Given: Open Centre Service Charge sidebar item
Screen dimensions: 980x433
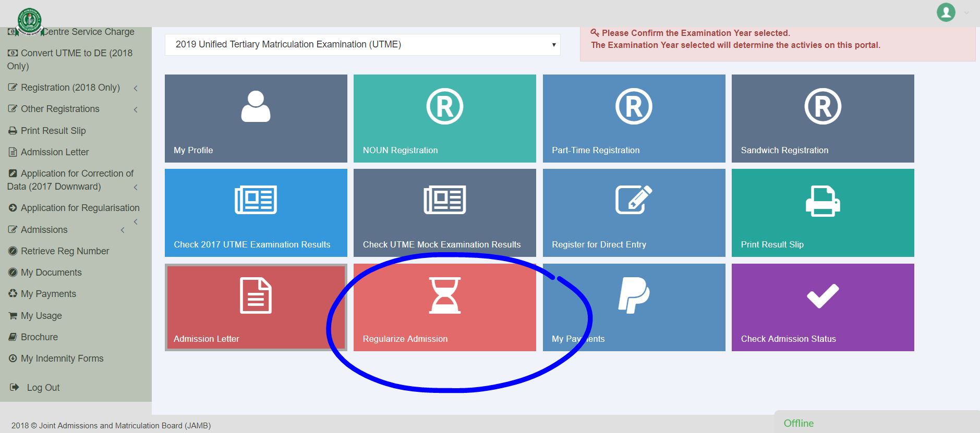Looking at the screenshot, I should pos(88,32).
